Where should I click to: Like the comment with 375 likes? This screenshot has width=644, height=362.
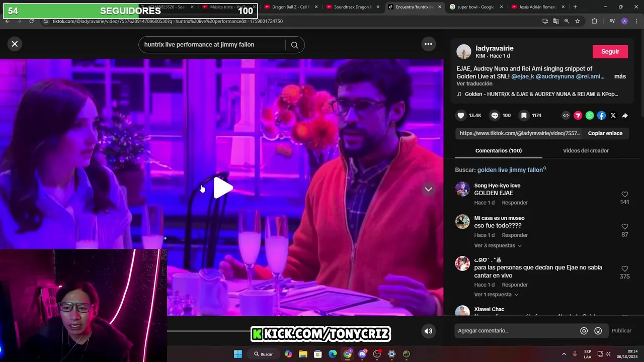pos(624,269)
